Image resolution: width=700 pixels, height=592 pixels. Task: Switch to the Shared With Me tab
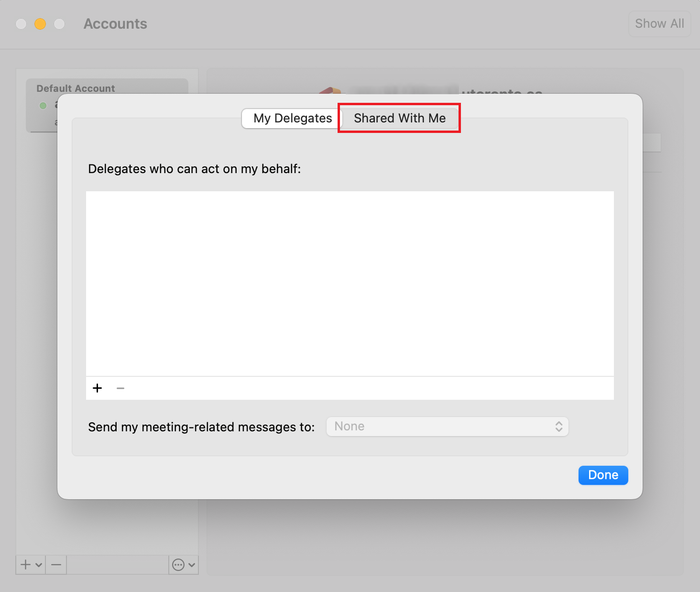[x=399, y=118]
